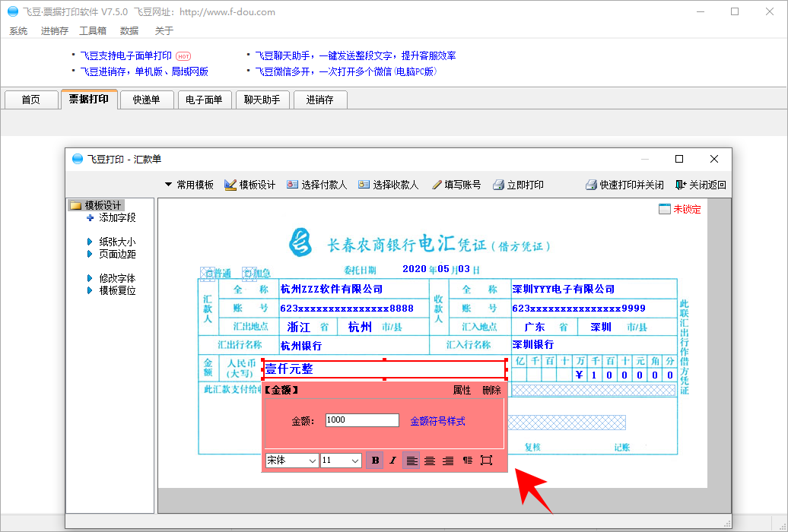The height and width of the screenshot is (532, 788).
Task: Open the 飞豆支持电子面单打印 link
Action: pyautogui.click(x=126, y=55)
